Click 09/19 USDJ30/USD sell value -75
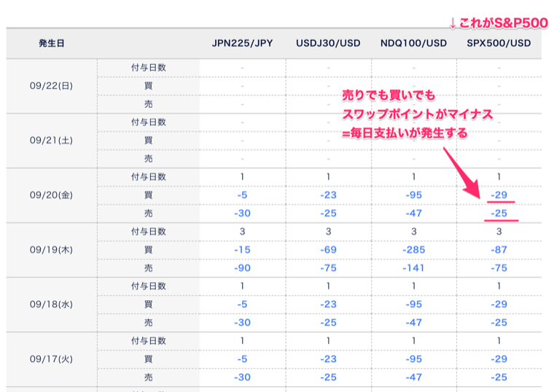 pos(328,268)
